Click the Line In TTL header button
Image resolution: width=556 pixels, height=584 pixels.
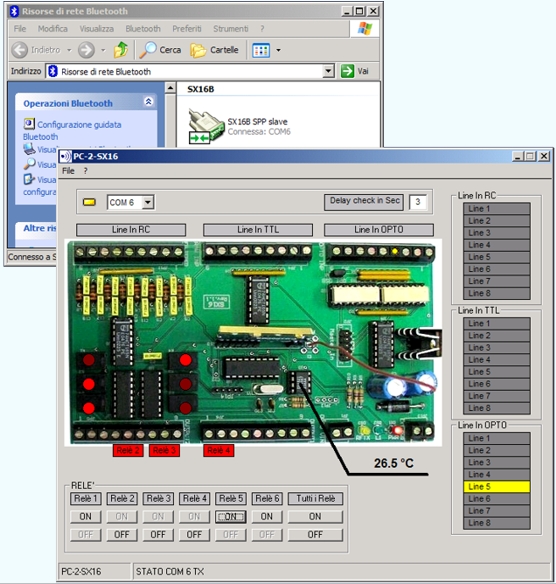click(x=258, y=230)
